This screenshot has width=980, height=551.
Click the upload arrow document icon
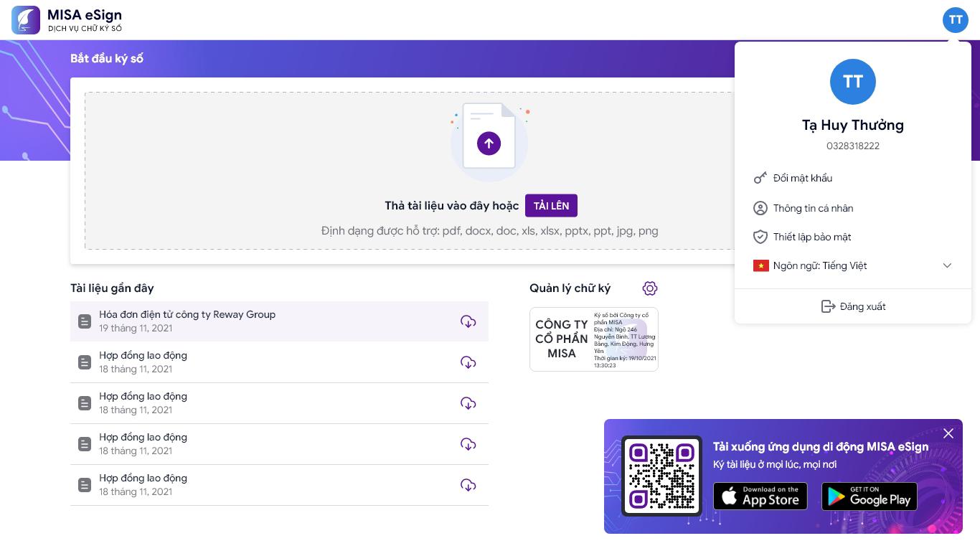click(489, 143)
